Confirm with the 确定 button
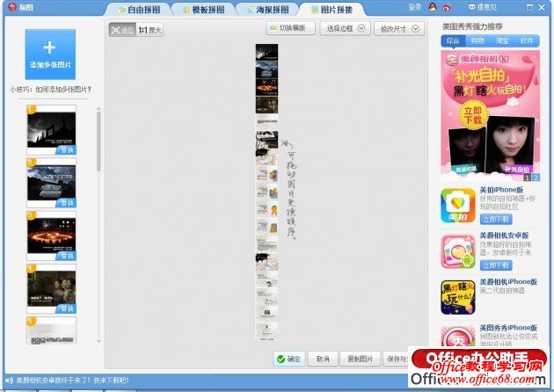This screenshot has height=392, width=554. coord(289,359)
